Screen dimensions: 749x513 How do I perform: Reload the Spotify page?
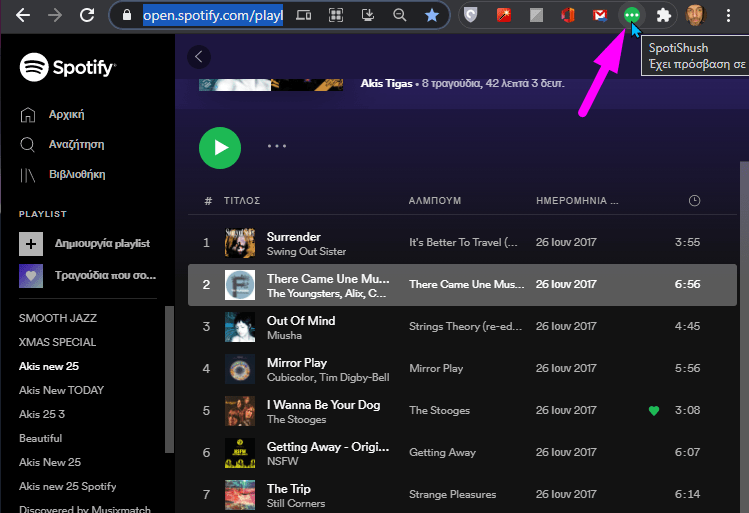tap(87, 15)
